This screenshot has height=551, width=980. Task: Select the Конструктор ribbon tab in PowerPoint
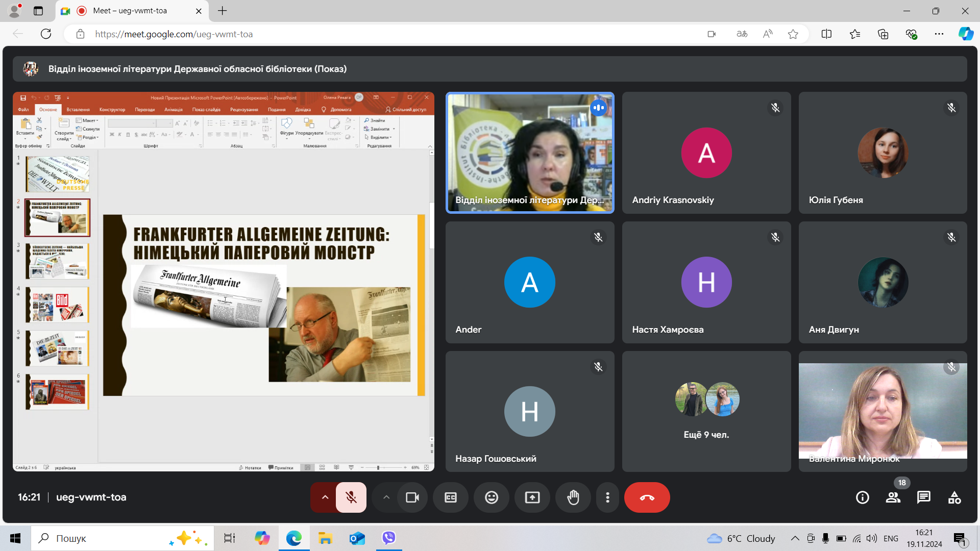[112, 110]
